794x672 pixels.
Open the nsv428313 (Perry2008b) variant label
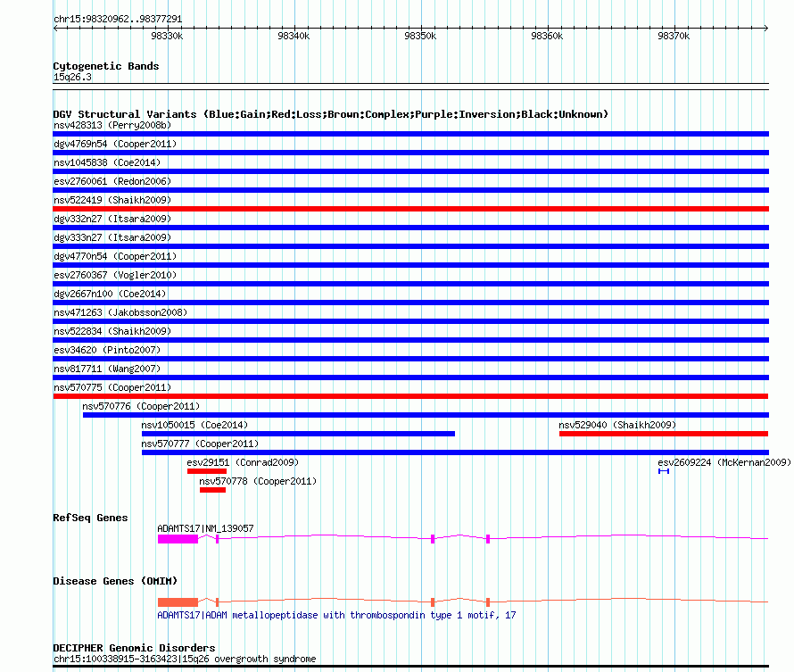click(x=112, y=125)
